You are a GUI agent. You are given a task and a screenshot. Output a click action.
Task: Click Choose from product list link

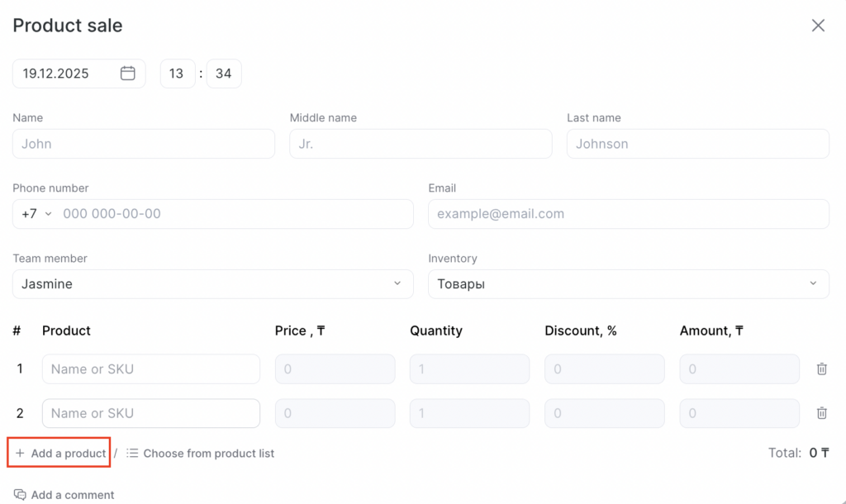point(208,454)
